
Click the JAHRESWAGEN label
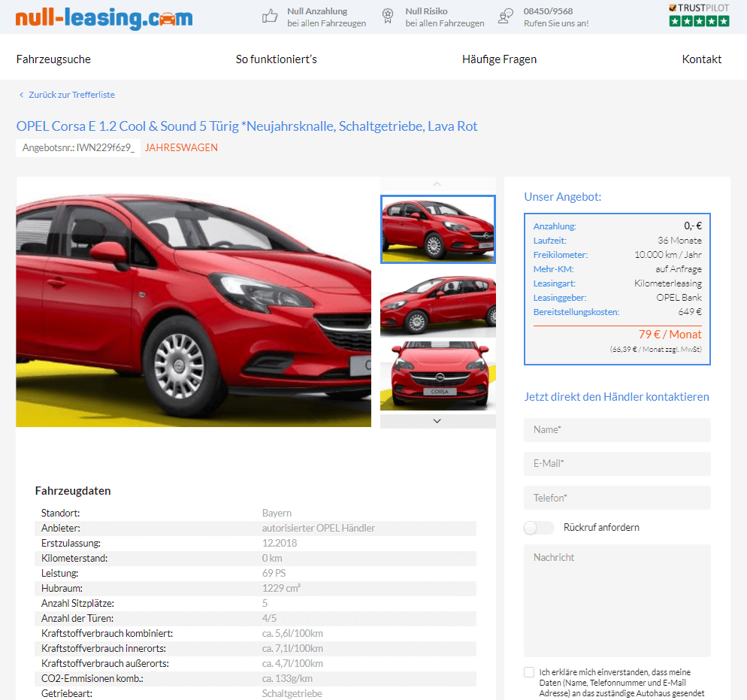182,147
